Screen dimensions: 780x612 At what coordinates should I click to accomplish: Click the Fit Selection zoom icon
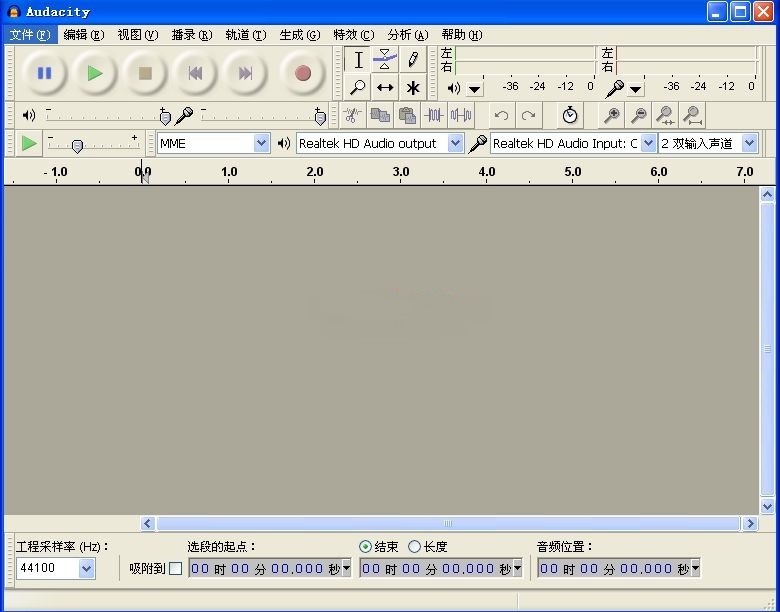coord(665,115)
